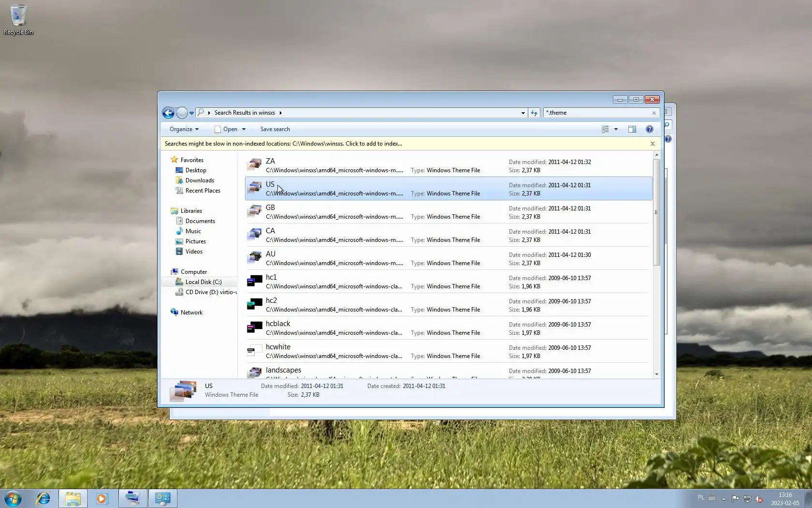Select the hc2 theme file icon
The width and height of the screenshot is (812, 508).
[254, 304]
